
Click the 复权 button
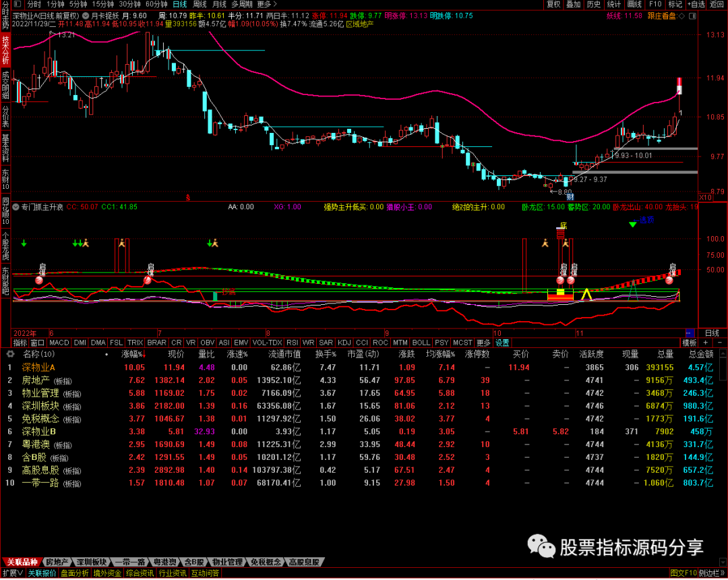(553, 4)
